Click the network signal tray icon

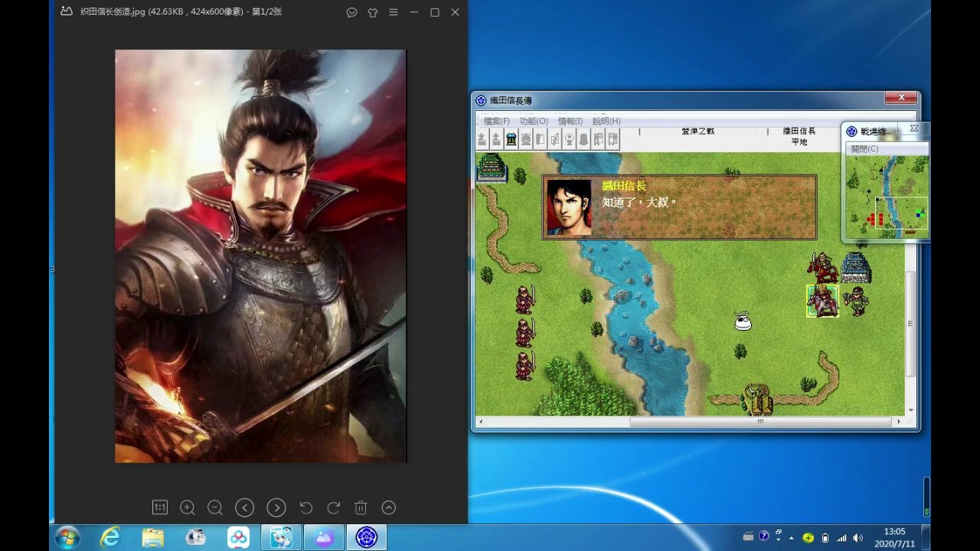841,537
